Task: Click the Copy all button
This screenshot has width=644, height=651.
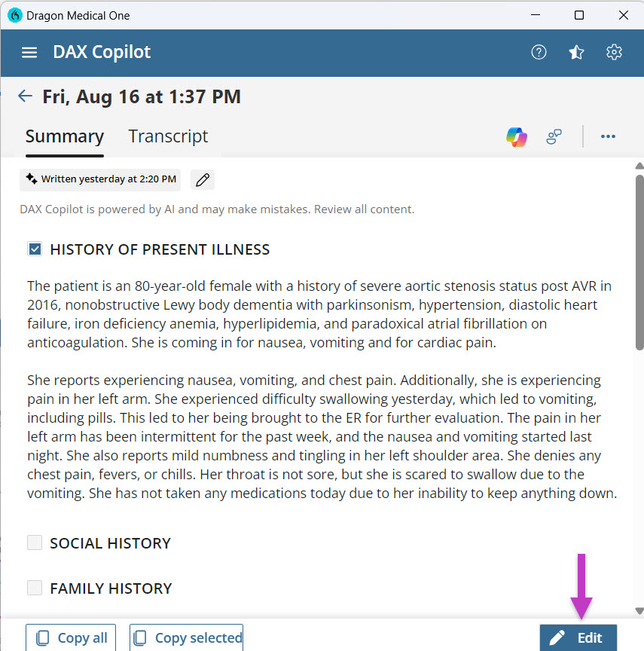Action: coord(70,637)
